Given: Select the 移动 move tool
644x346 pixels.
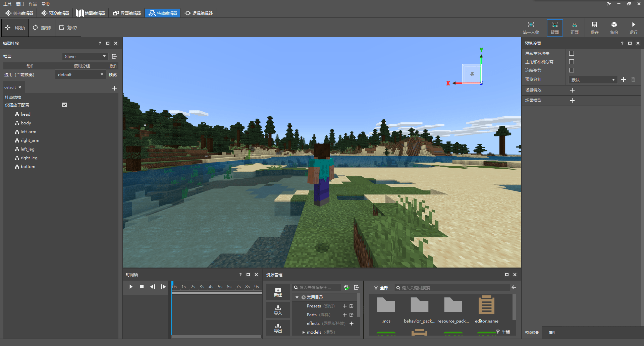Looking at the screenshot, I should pyautogui.click(x=15, y=28).
